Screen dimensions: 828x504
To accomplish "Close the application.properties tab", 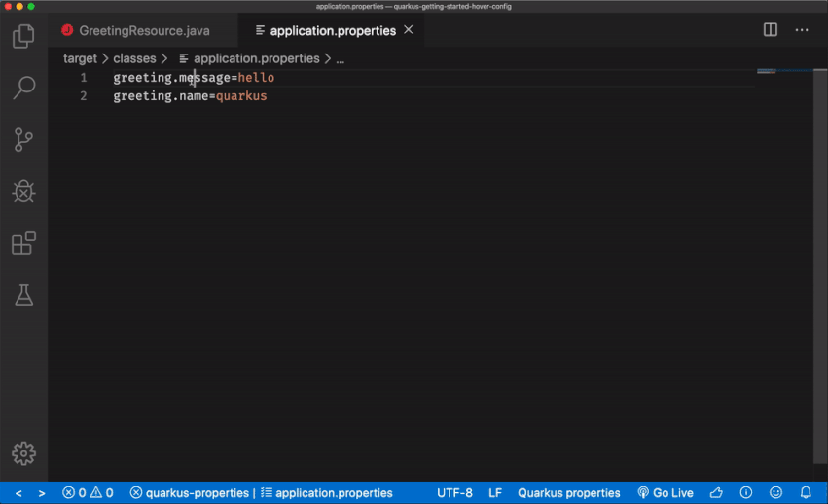I will pos(409,30).
